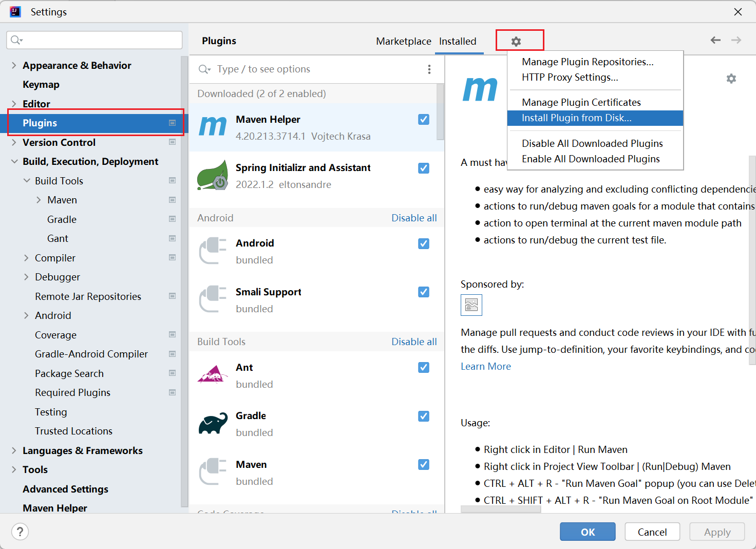Click project-level icon beside Gradle row

(x=173, y=219)
